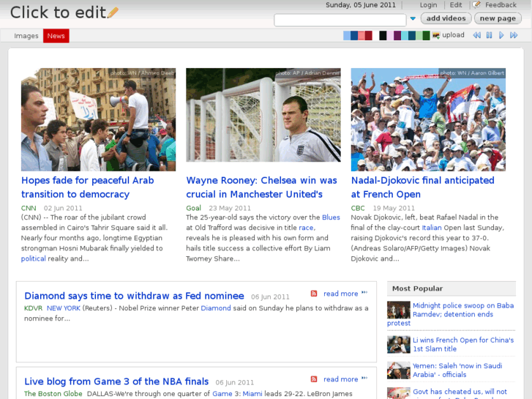Pick the cyan color swatch
This screenshot has width=532, height=399.
(x=405, y=35)
